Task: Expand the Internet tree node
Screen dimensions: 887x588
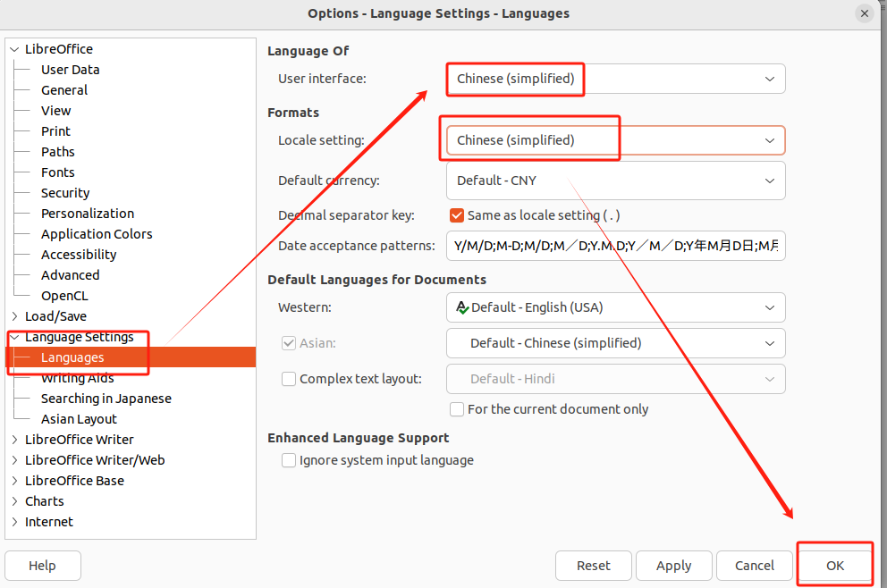Action: [x=14, y=522]
